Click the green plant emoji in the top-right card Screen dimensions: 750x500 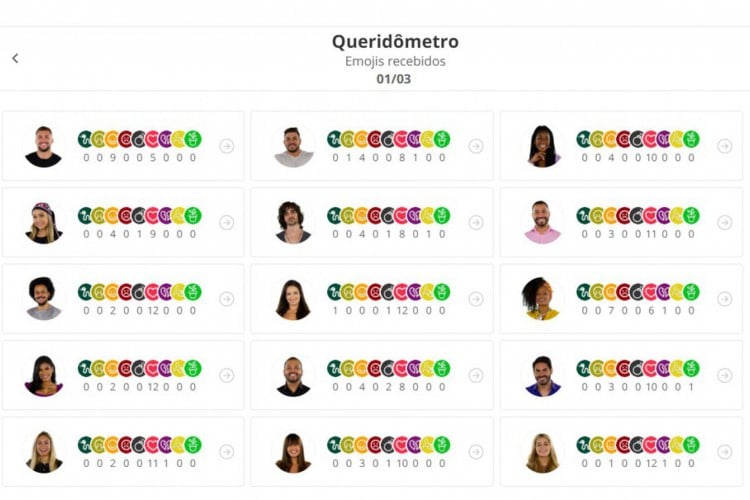(x=691, y=139)
